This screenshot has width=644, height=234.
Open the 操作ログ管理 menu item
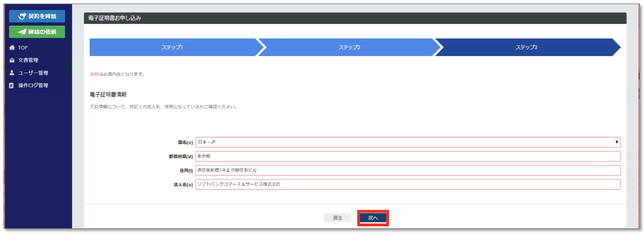coord(33,86)
